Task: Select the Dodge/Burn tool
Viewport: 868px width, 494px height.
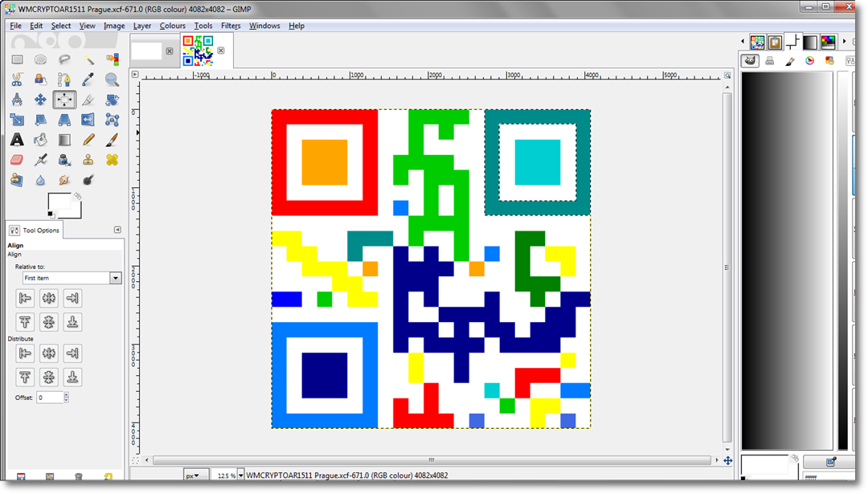Action: tap(88, 180)
